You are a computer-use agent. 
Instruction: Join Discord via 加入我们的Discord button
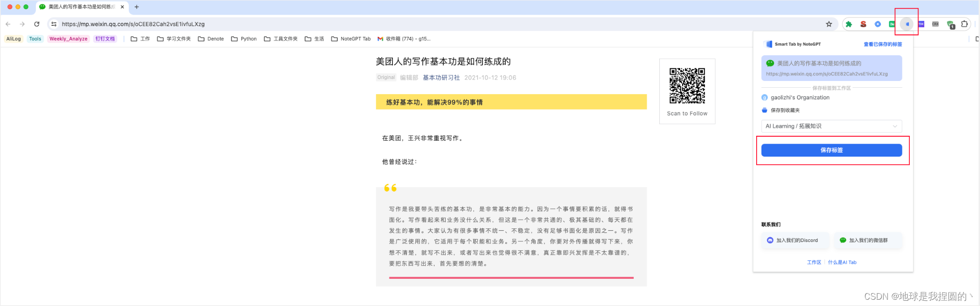795,240
